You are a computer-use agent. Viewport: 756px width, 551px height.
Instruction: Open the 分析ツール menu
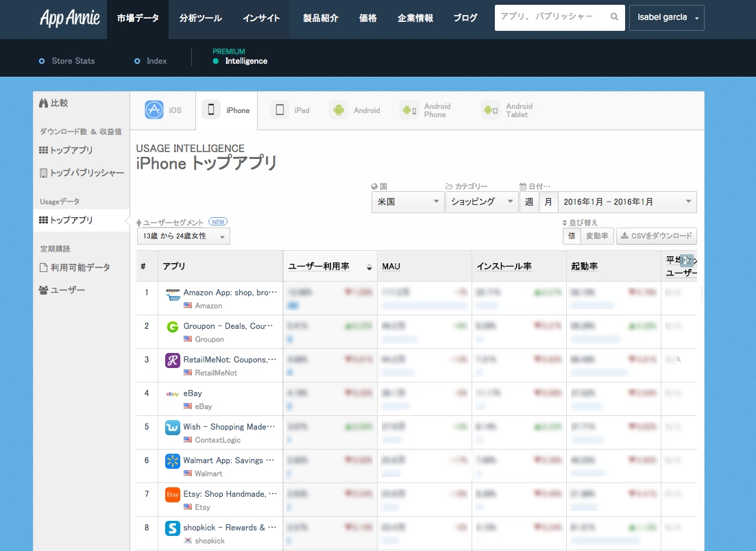pos(200,19)
